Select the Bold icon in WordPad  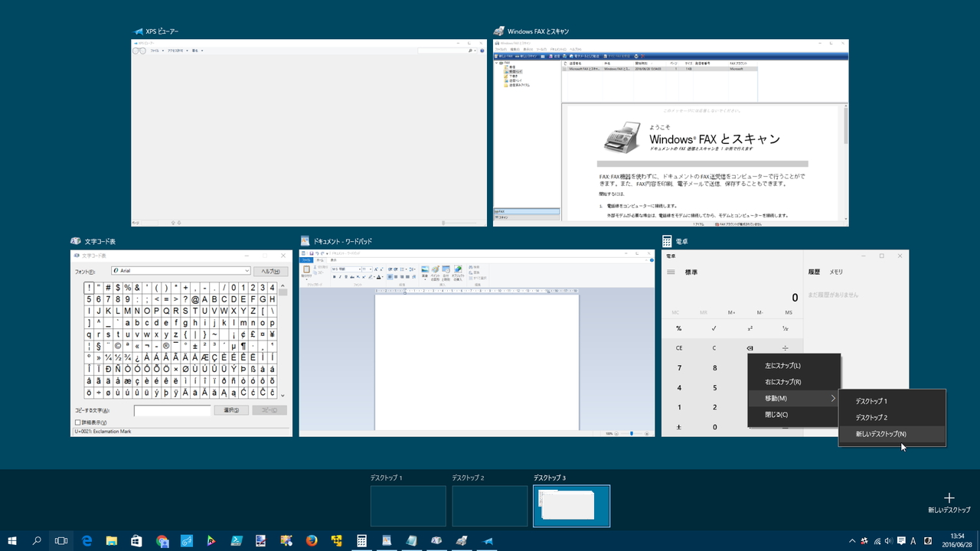(335, 277)
